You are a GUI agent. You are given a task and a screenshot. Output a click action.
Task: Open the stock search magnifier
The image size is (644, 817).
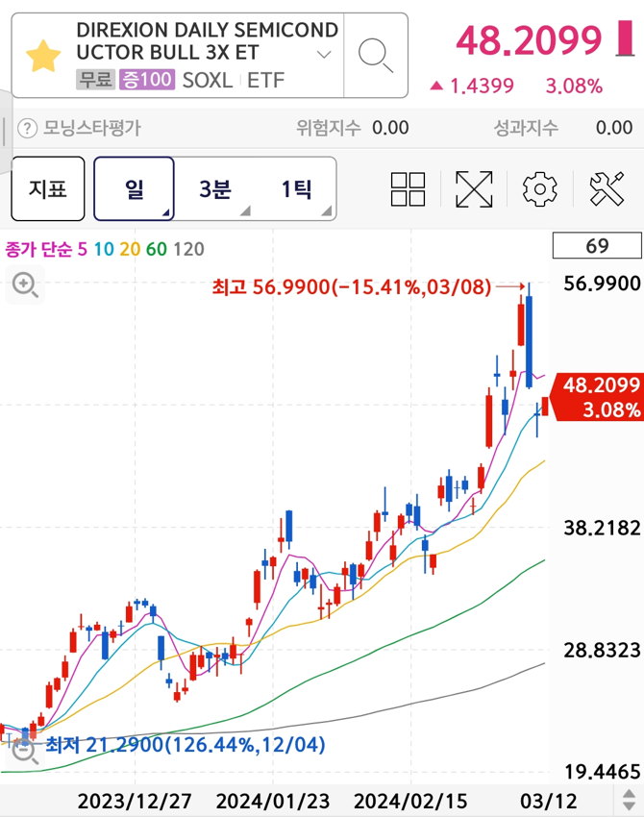click(375, 55)
